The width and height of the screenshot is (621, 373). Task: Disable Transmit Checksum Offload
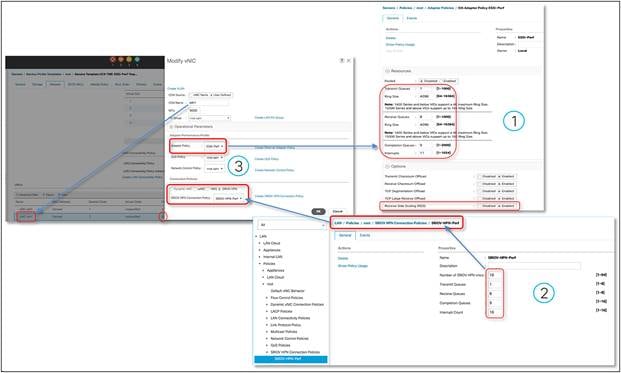tap(480, 176)
